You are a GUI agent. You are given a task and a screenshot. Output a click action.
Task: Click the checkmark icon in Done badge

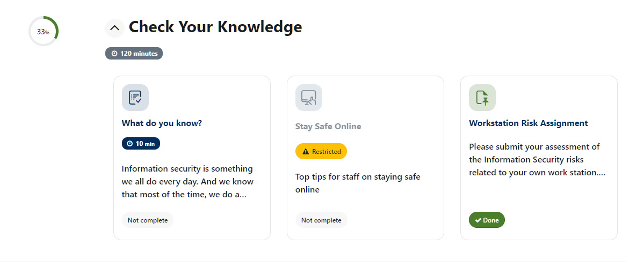coord(478,221)
